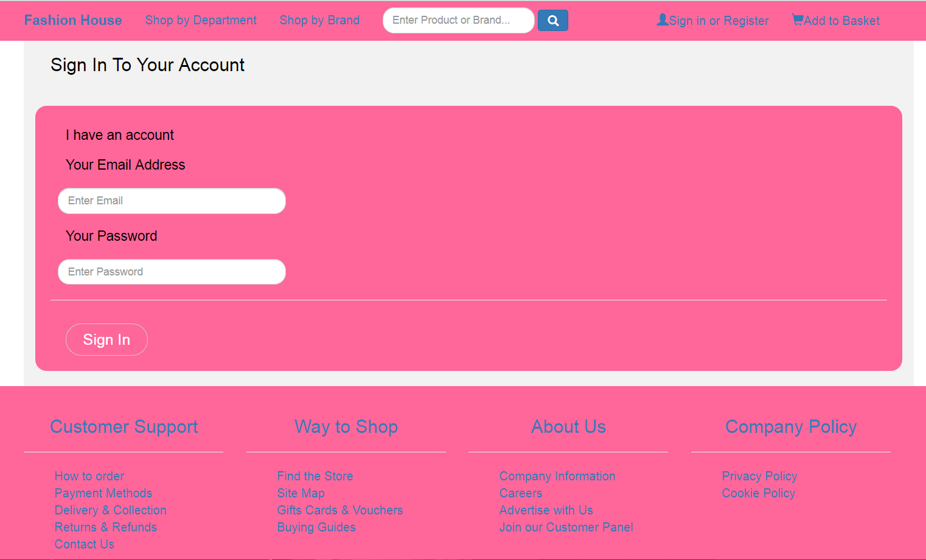Click the user silhouette icon near Sign in
Viewport: 926px width, 560px height.
pyautogui.click(x=662, y=19)
